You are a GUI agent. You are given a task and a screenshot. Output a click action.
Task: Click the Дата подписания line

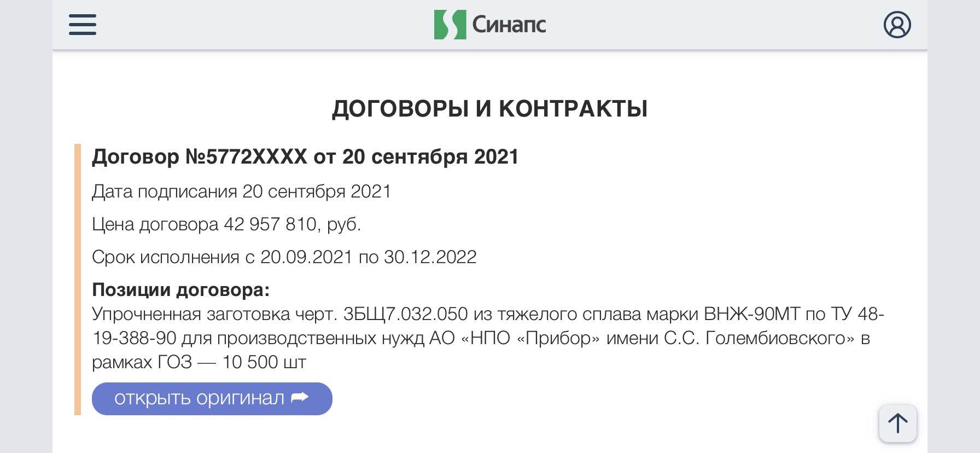[x=241, y=191]
